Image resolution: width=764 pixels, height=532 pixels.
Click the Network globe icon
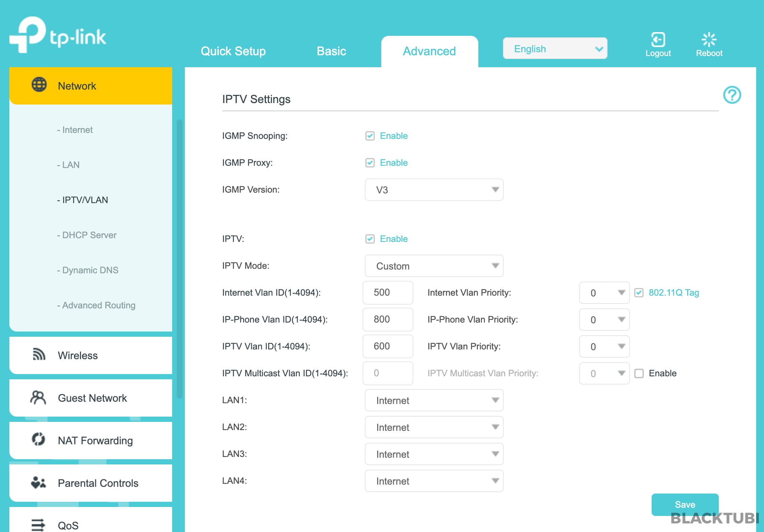pos(39,85)
